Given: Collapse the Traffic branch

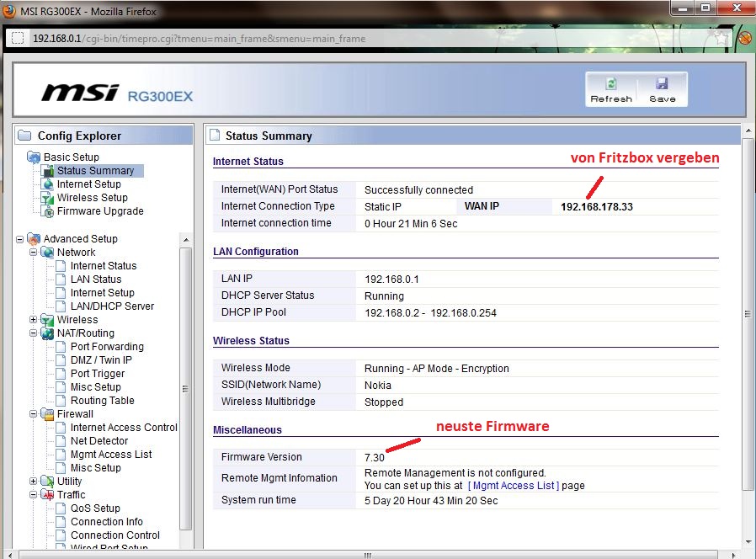Looking at the screenshot, I should pyautogui.click(x=34, y=495).
